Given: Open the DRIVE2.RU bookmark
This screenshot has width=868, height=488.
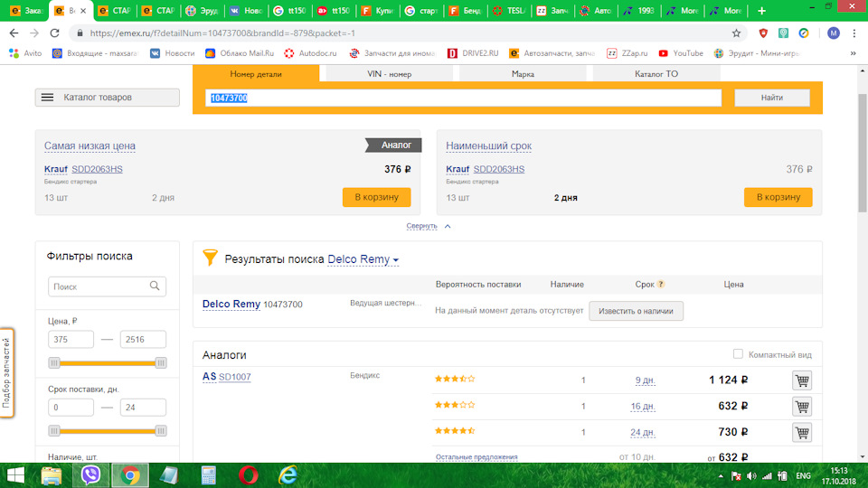Looking at the screenshot, I should (x=473, y=53).
